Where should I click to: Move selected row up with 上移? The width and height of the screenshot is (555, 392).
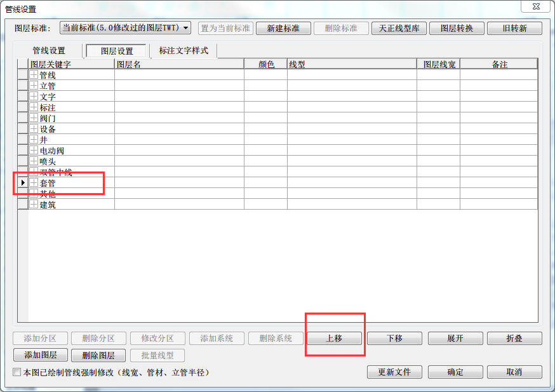pos(334,338)
